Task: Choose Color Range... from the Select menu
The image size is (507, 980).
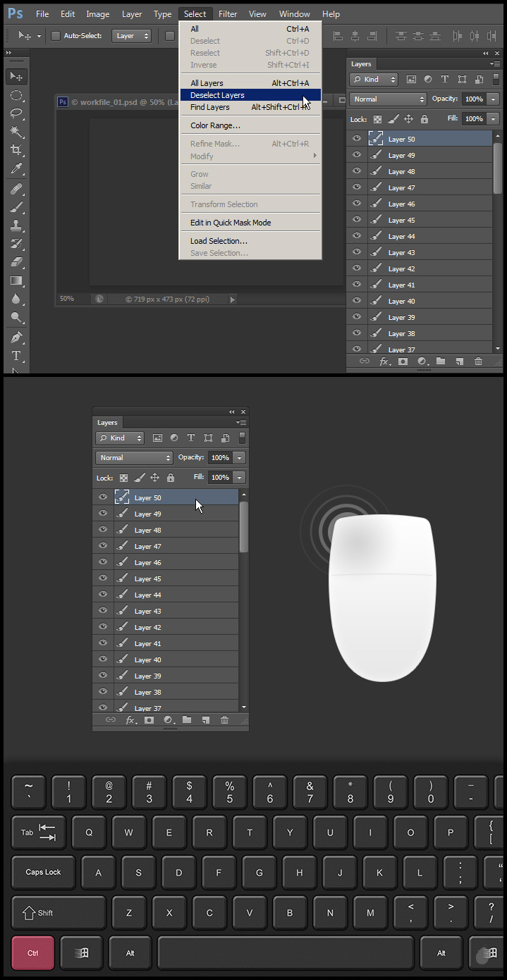Action: pos(215,125)
